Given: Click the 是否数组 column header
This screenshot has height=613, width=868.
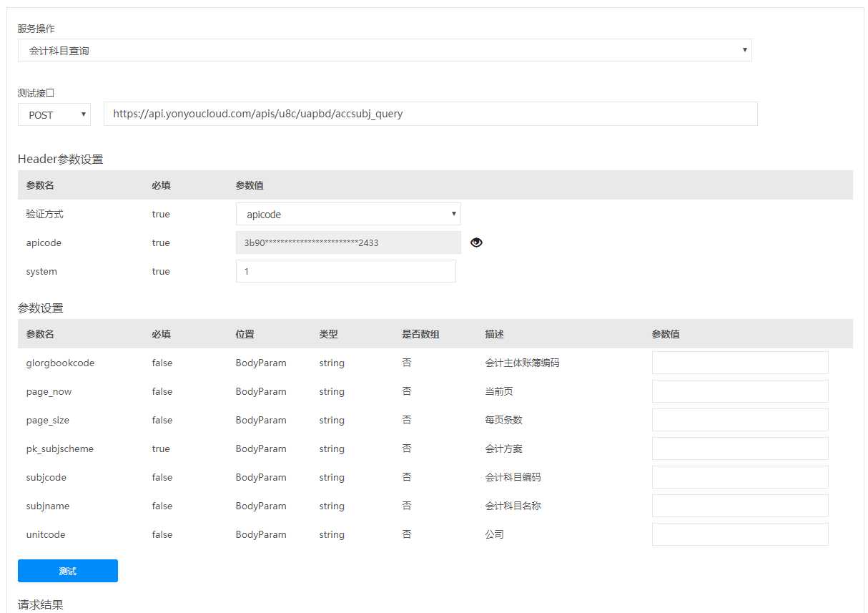Looking at the screenshot, I should click(420, 334).
